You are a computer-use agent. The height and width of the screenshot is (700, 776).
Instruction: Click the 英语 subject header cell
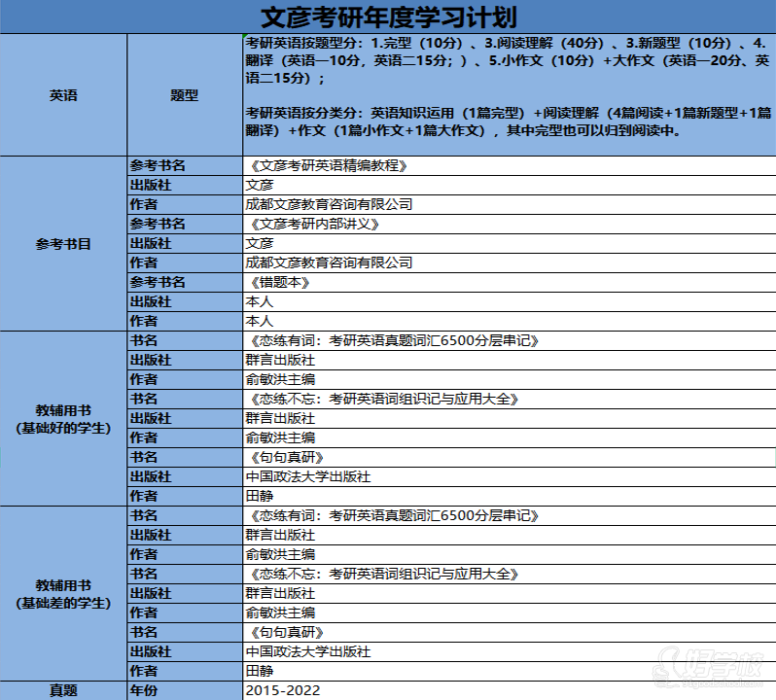63,95
